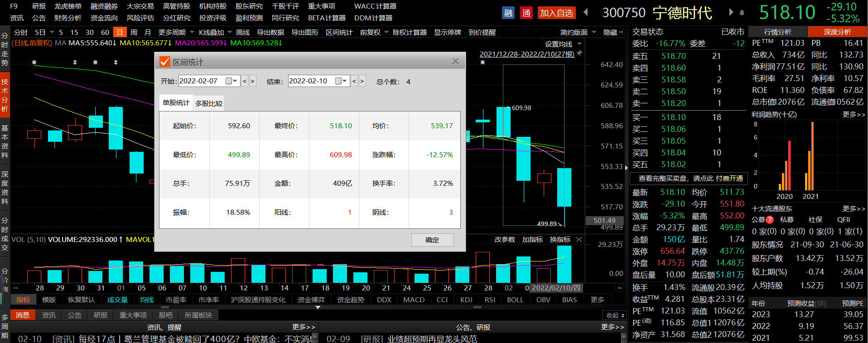Click the blue 融 margin trading badge
This screenshot has width=868, height=343.
coord(508,13)
